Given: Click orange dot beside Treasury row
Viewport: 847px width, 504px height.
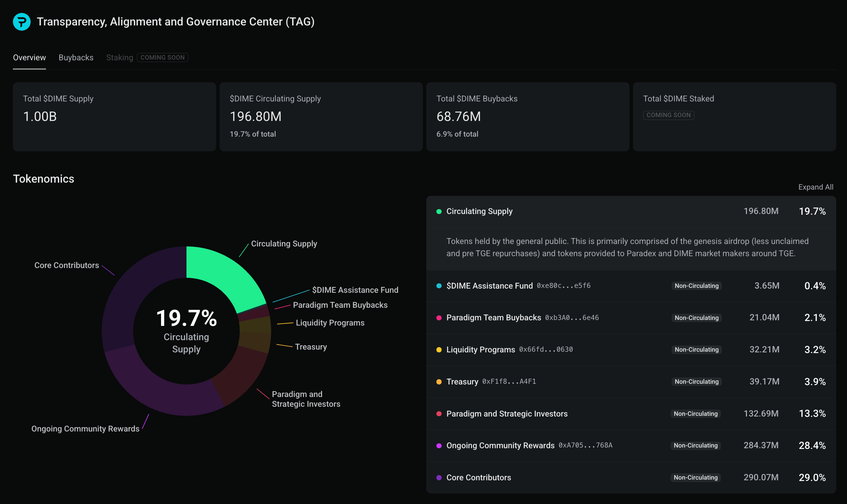Looking at the screenshot, I should tap(439, 382).
